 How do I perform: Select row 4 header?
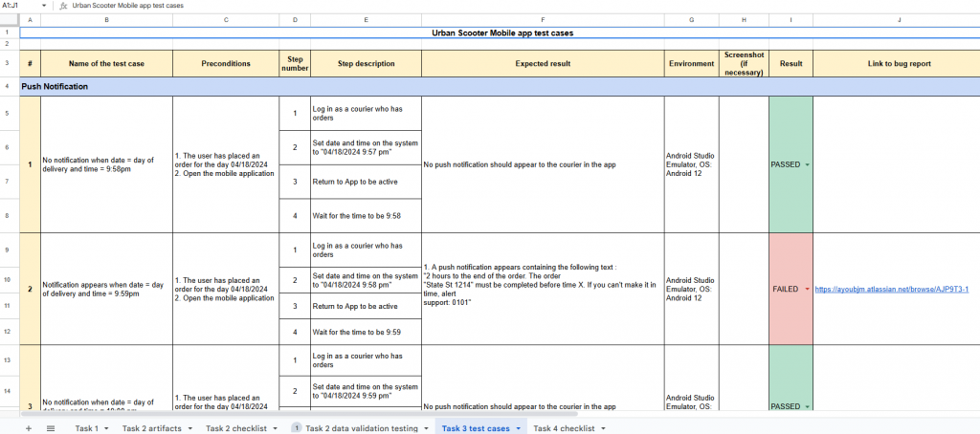click(9, 86)
